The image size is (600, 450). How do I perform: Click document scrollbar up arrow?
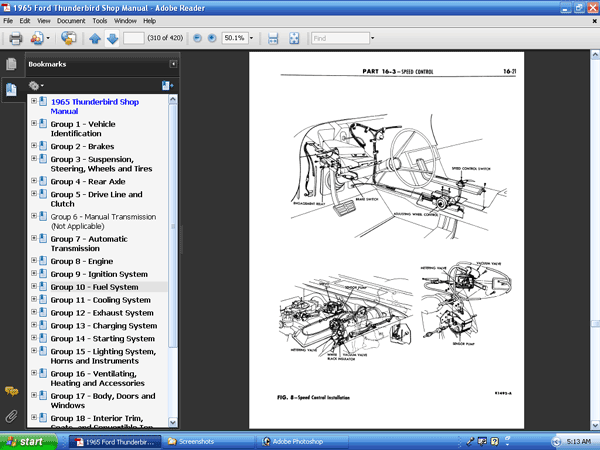(x=595, y=55)
